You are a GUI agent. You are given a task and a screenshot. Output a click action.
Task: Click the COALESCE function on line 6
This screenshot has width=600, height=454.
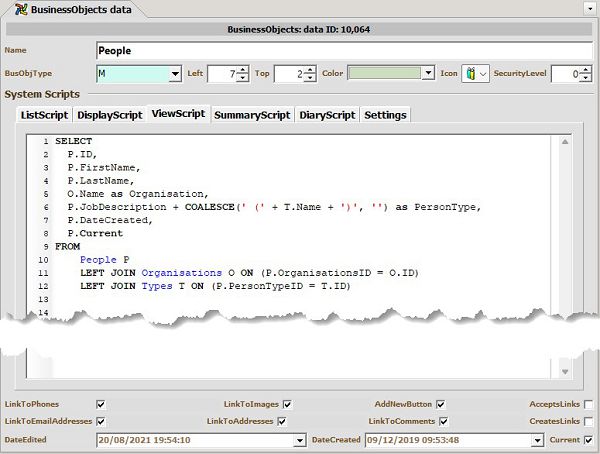click(209, 207)
